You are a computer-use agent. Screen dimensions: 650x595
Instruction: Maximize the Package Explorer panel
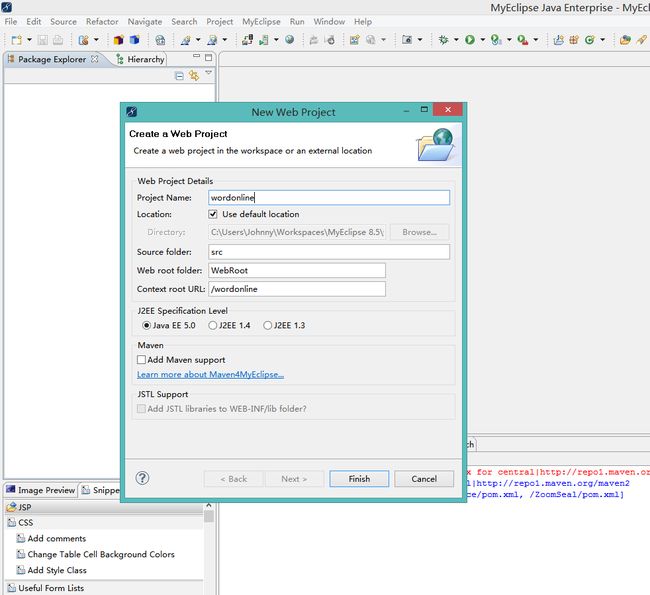pos(209,58)
